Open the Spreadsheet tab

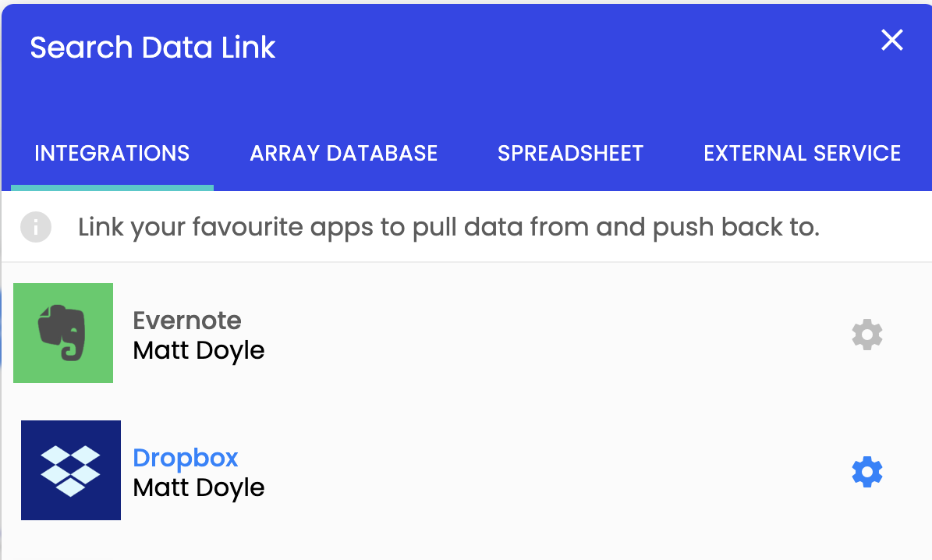point(571,154)
